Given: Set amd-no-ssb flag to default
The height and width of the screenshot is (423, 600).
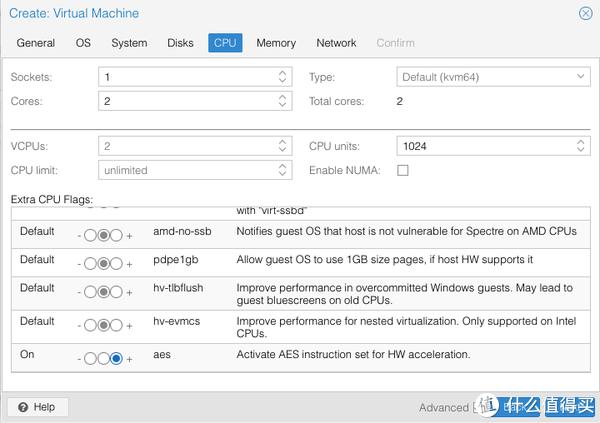Looking at the screenshot, I should click(103, 235).
